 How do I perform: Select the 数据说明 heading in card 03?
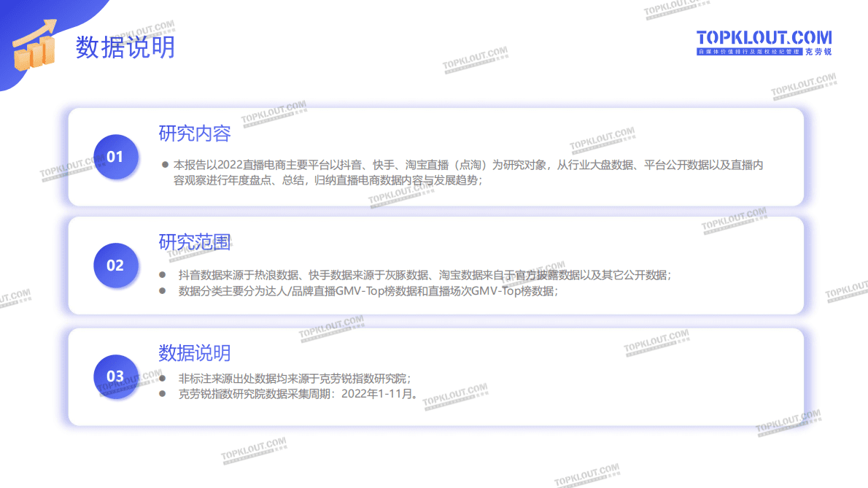(195, 353)
